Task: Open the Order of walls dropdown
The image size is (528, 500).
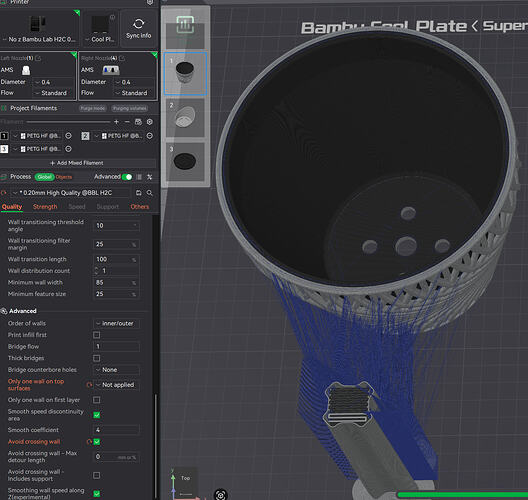Action: 116,324
